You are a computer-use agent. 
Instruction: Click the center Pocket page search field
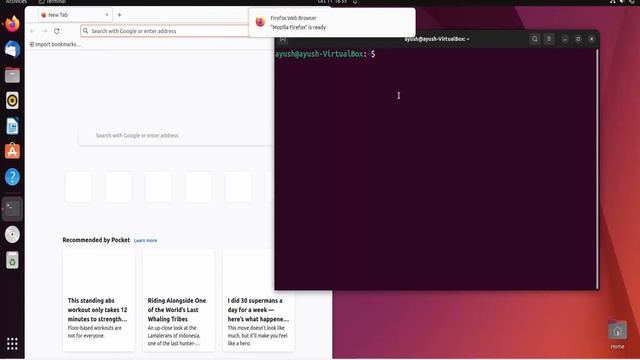176,136
